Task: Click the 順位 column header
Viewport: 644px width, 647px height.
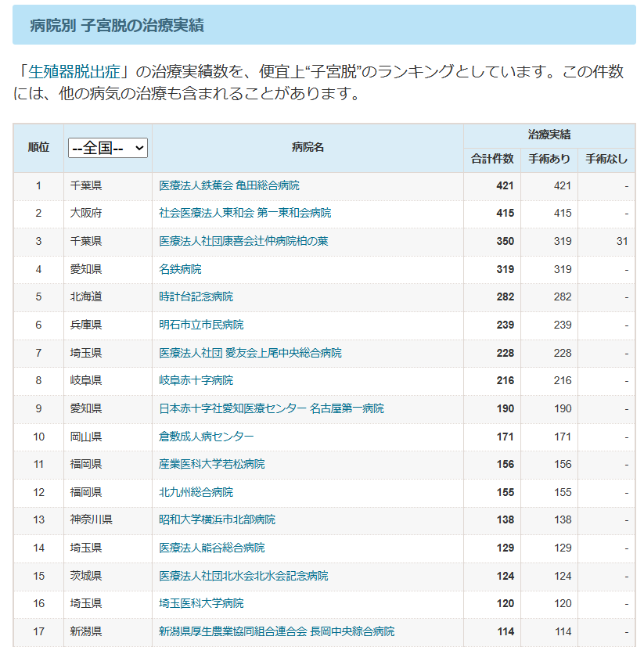Action: coord(39,147)
